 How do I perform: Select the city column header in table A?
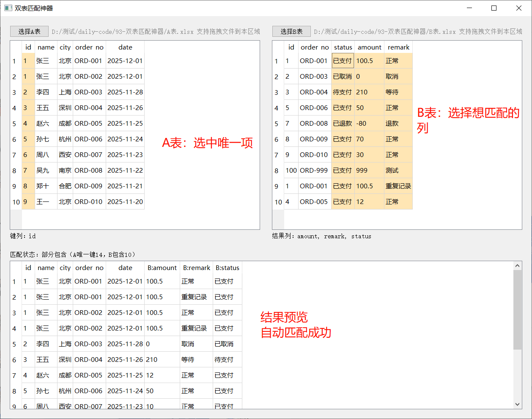point(65,47)
